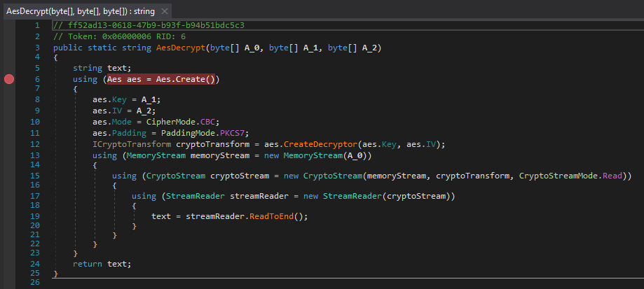Remove the red breakpoint dot on line 6
The image size is (644, 289).
tap(9, 79)
